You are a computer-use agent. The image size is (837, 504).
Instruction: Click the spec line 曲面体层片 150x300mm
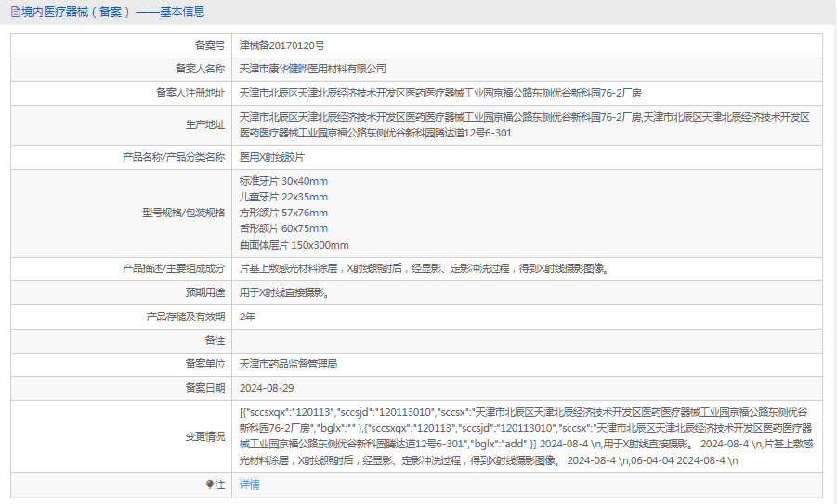click(x=294, y=245)
